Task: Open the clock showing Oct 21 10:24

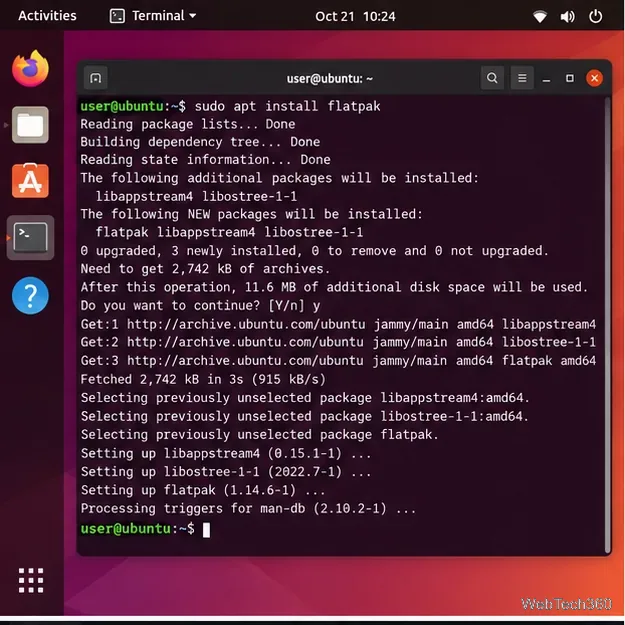Action: click(355, 16)
